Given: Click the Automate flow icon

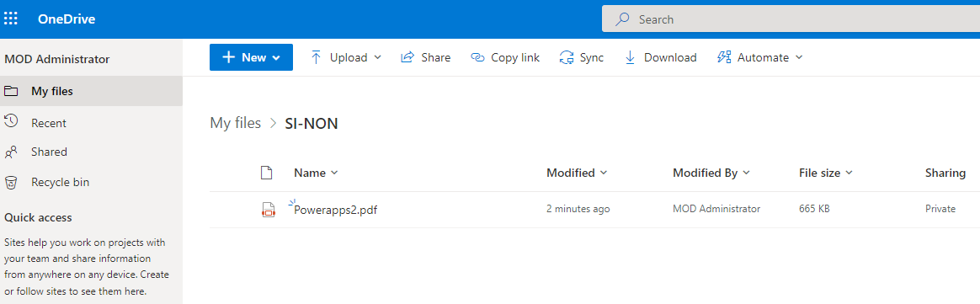Looking at the screenshot, I should pos(724,57).
